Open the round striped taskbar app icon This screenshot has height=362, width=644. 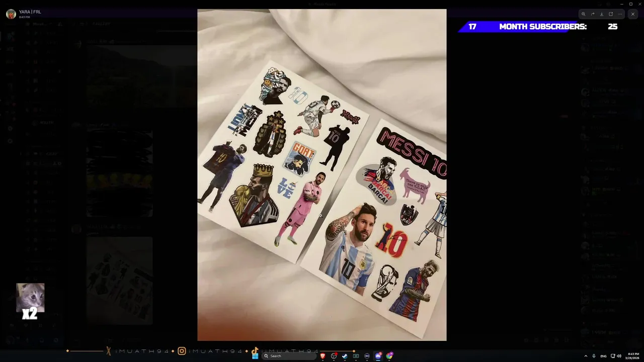click(367, 356)
